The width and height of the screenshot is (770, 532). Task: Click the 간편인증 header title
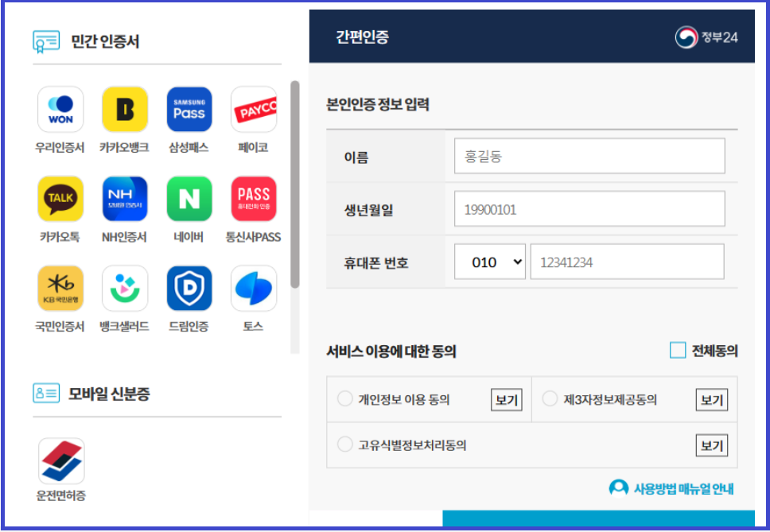point(363,37)
